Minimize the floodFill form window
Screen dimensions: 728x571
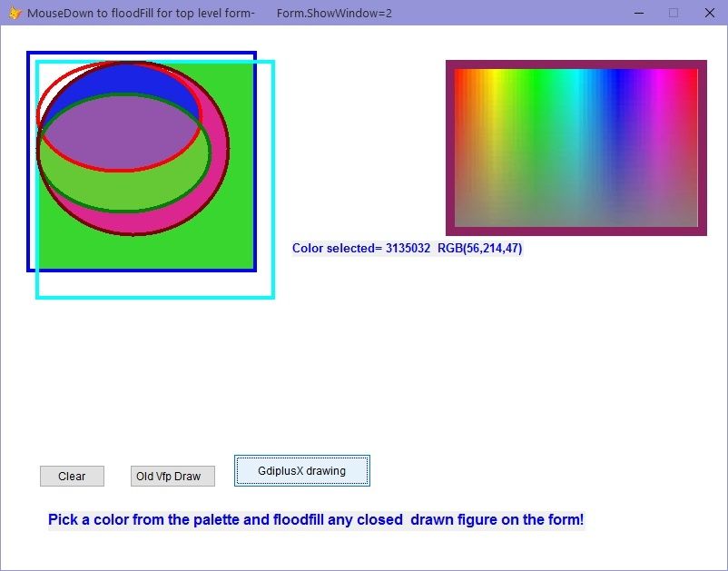pos(640,13)
